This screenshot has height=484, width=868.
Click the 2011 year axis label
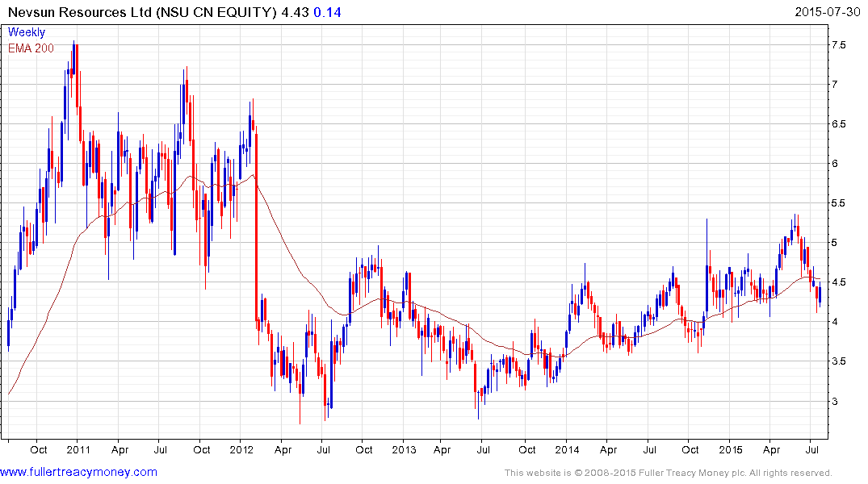tap(78, 449)
